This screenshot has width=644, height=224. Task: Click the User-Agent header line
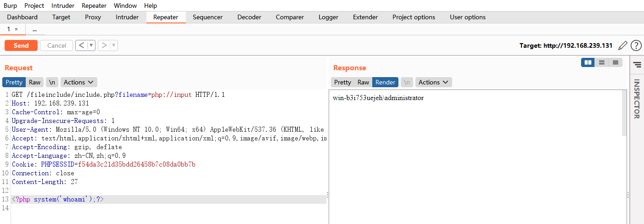pos(168,129)
